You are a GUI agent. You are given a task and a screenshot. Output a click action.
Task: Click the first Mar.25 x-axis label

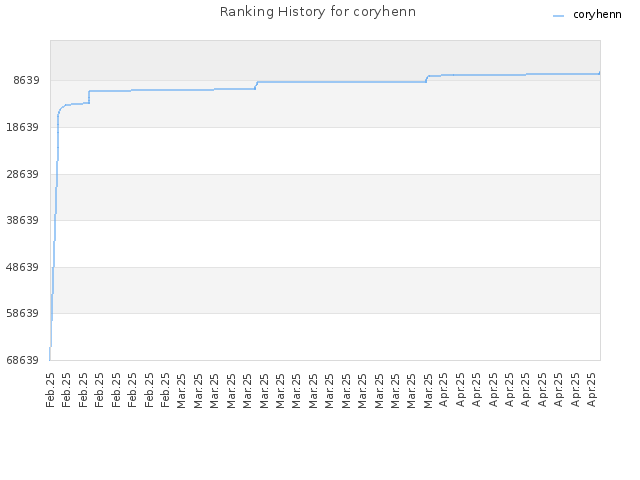pos(182,391)
